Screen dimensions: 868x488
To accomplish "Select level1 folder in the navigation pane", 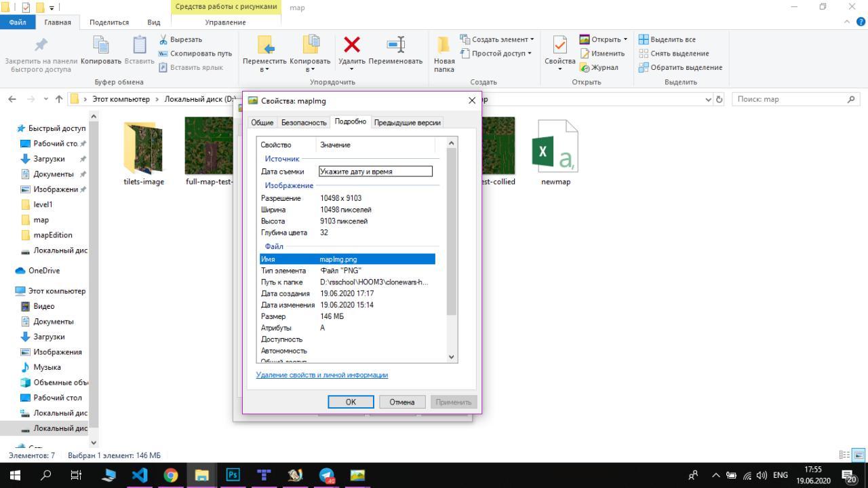I will tap(43, 204).
